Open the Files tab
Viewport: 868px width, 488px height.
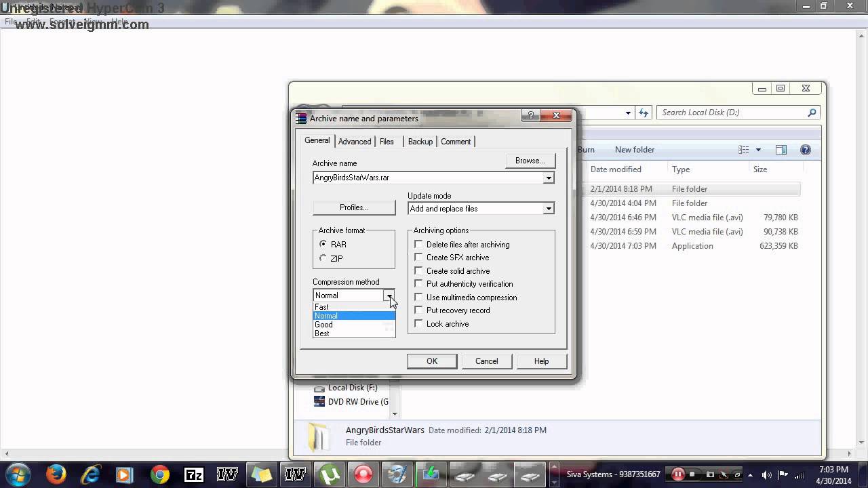387,142
